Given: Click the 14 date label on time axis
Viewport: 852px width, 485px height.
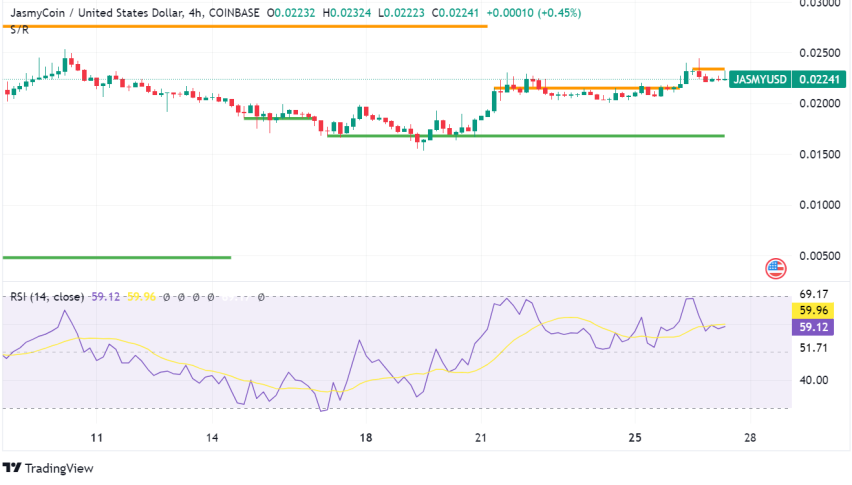Looking at the screenshot, I should pyautogui.click(x=214, y=438).
